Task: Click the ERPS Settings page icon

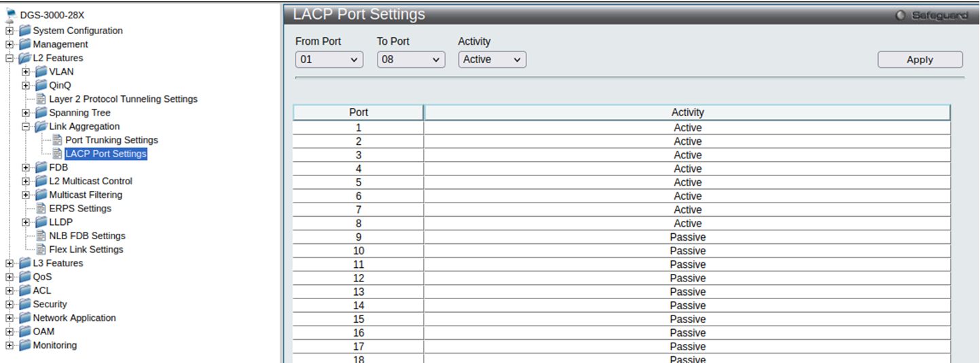Action: [x=41, y=209]
